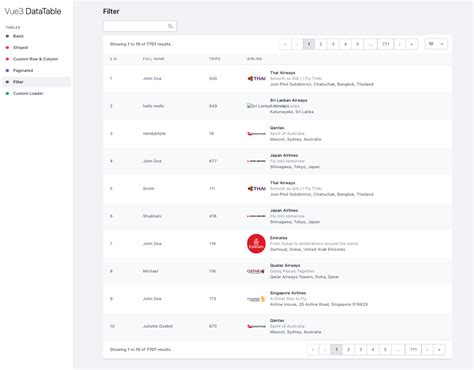Select page 2 in top pagination

click(x=321, y=44)
